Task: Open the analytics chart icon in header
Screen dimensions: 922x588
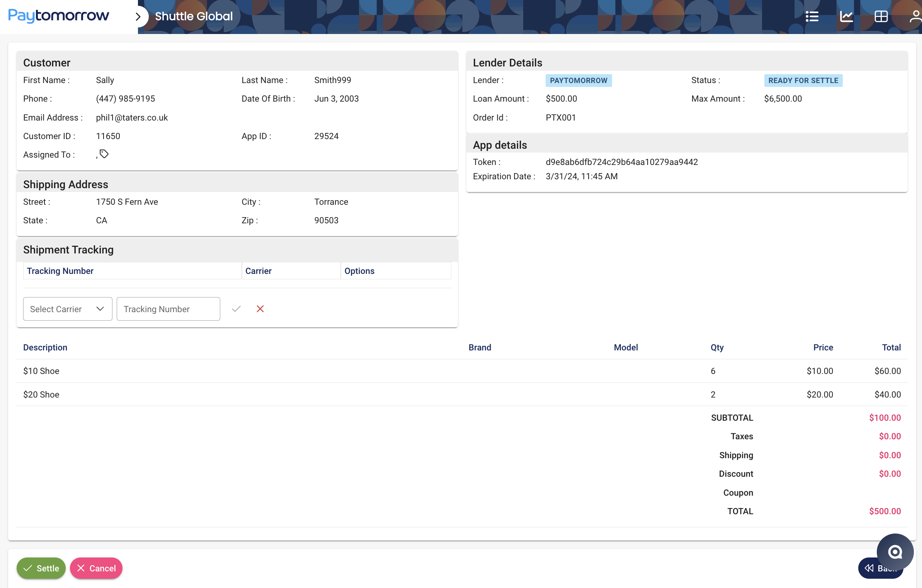Action: tap(846, 16)
